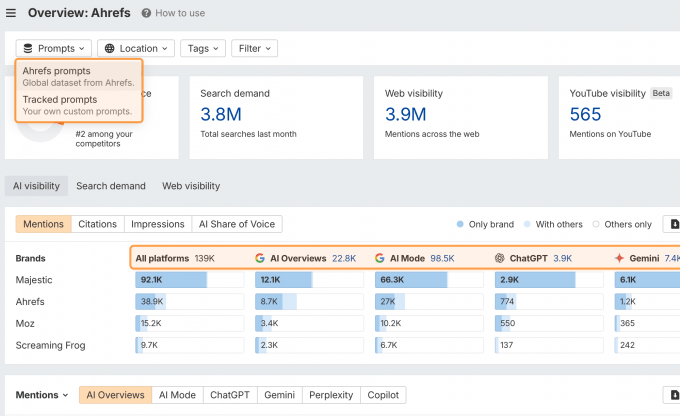680x416 pixels.
Task: Click the Gemini sparkle icon
Action: [620, 258]
